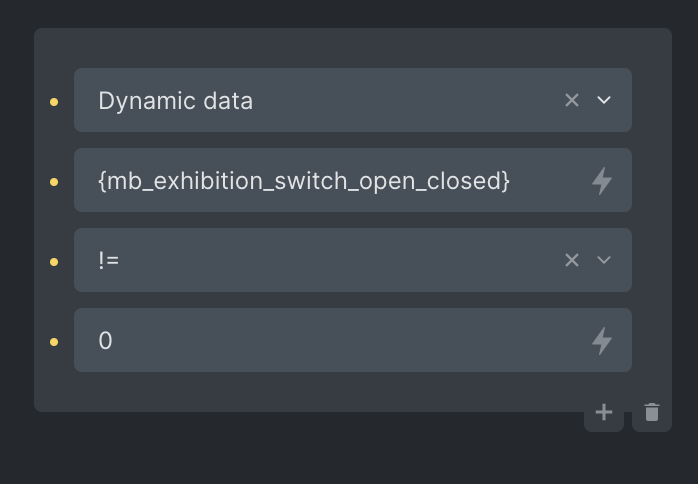Image resolution: width=698 pixels, height=484 pixels.
Task: Expand the '!=' comparison dropdown chevron
Action: click(x=604, y=260)
